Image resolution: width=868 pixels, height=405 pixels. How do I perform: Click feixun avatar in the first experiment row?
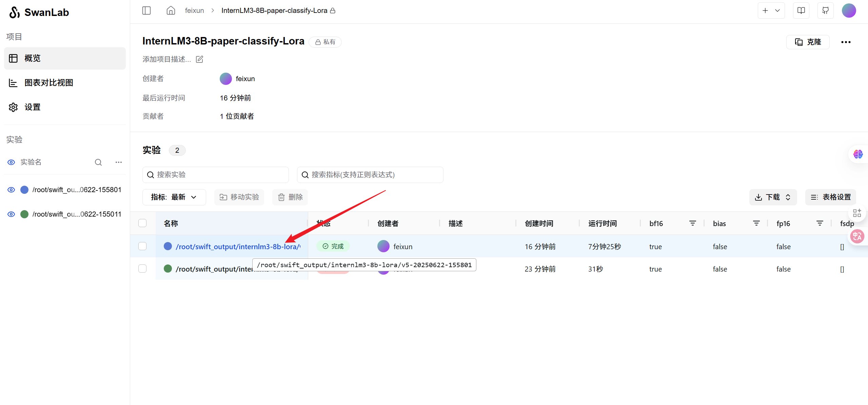coord(383,246)
